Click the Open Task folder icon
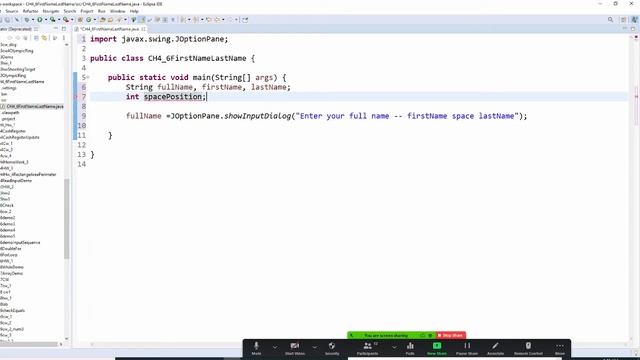Image resolution: width=640 pixels, height=360 pixels. pyautogui.click(x=110, y=20)
